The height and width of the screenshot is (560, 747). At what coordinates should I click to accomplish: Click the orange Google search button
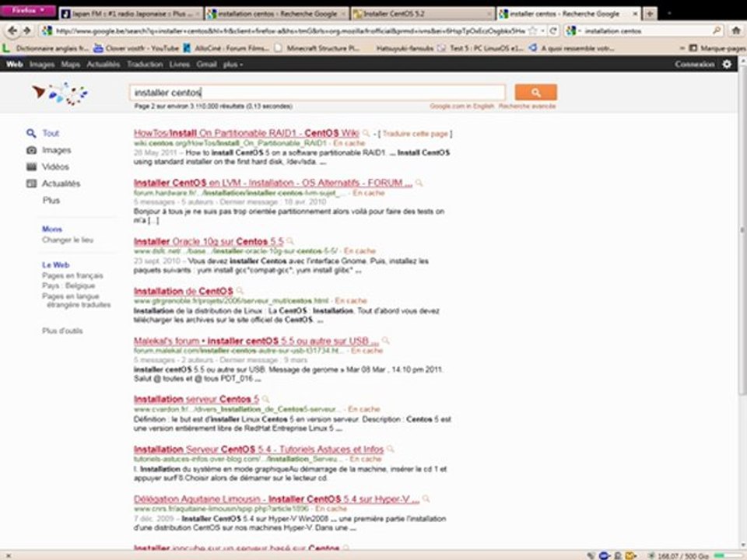coord(535,93)
